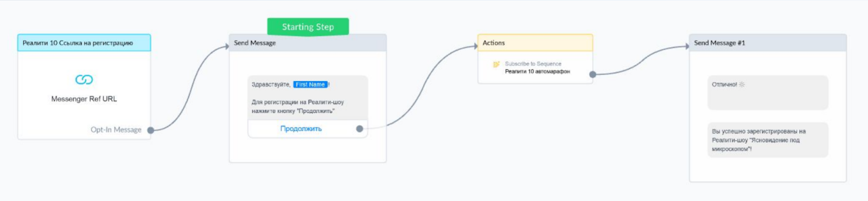868x201 pixels.
Task: Click the Actions node output connector dot
Action: pyautogui.click(x=592, y=74)
